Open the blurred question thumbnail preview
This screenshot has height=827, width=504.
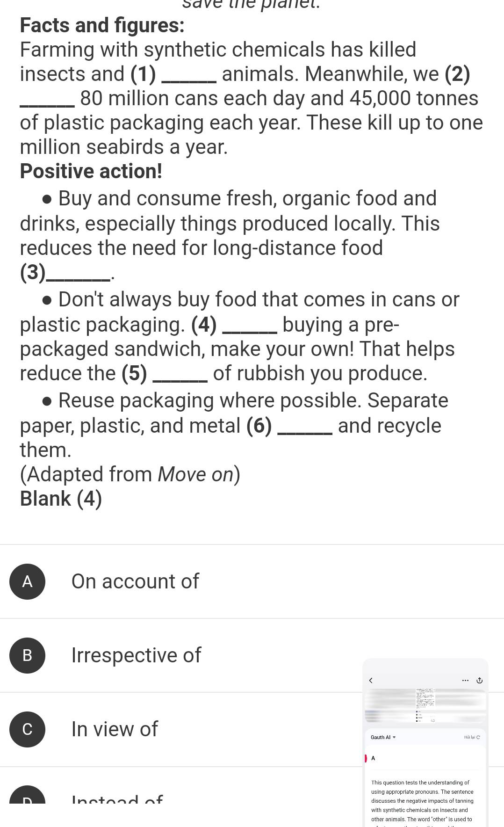425,705
